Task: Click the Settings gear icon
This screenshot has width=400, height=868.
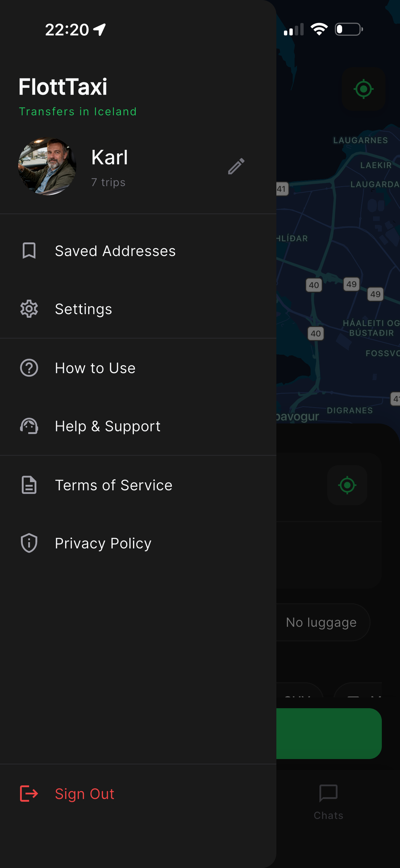Action: click(29, 309)
